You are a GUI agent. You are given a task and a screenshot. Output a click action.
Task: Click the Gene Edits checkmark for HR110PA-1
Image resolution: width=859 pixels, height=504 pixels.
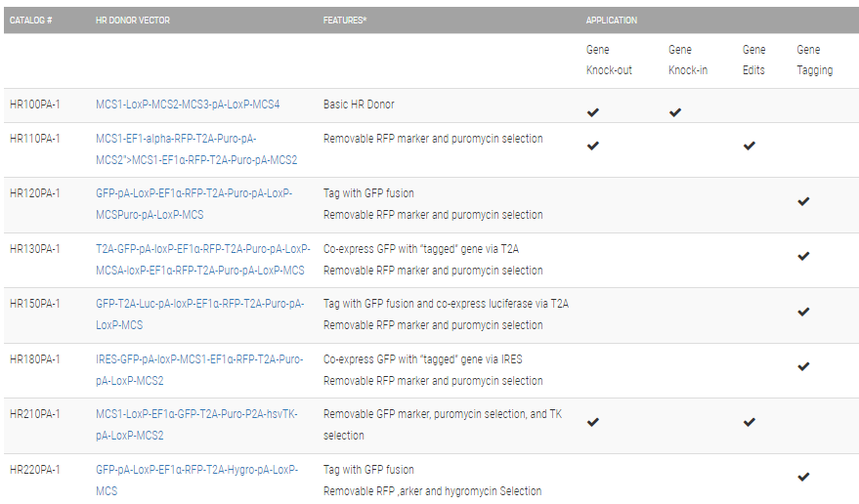point(749,146)
